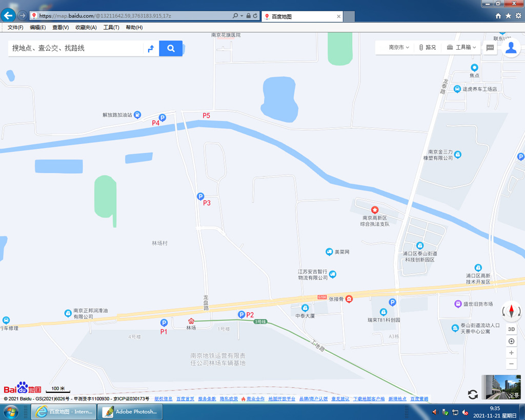Open the 隐私政策 footer link
The height and width of the screenshot is (420, 525).
[229, 398]
